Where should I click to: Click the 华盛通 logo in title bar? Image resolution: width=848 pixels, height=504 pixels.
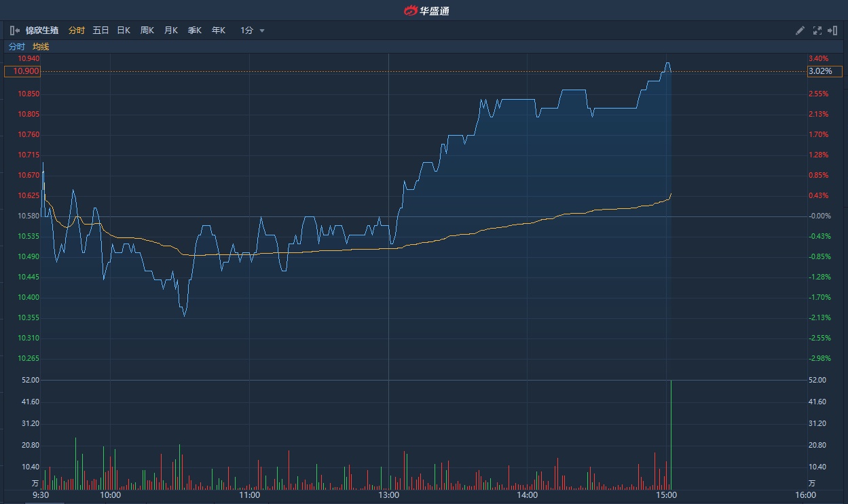point(426,10)
